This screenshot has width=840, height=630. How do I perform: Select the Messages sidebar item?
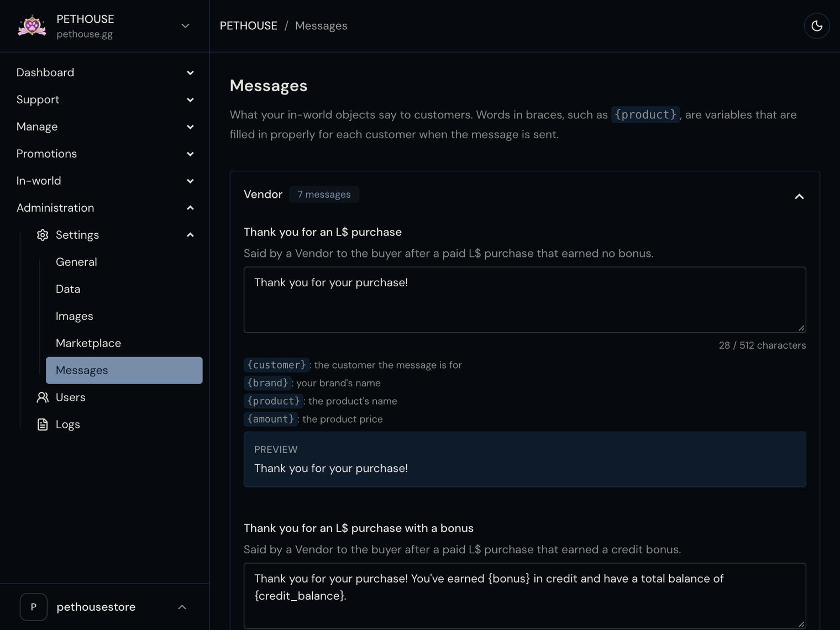124,370
